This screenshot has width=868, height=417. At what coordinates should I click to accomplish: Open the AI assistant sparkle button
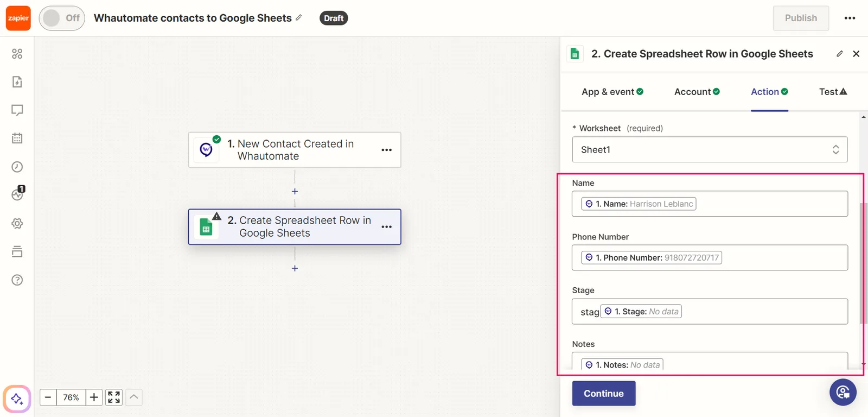[x=17, y=399]
